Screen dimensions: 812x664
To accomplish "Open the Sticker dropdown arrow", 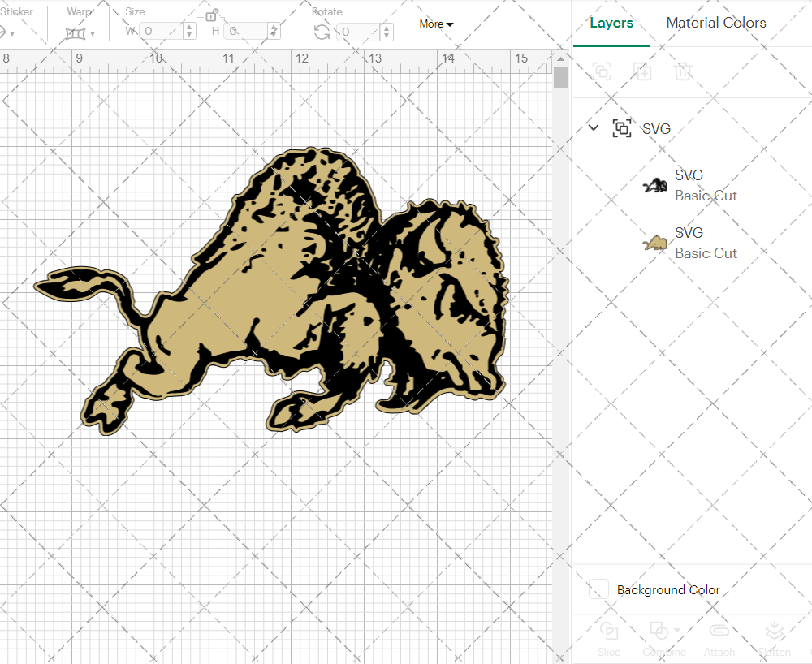I will click(x=12, y=33).
